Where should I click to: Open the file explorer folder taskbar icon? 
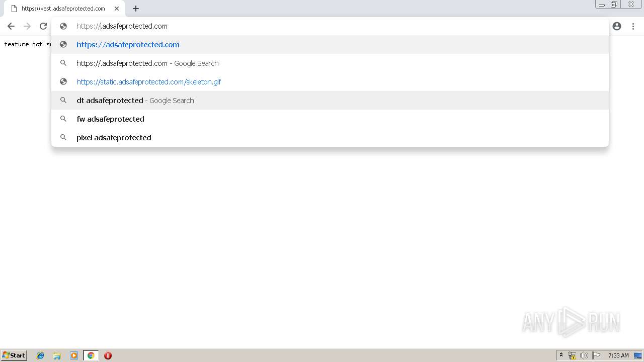[x=57, y=355]
